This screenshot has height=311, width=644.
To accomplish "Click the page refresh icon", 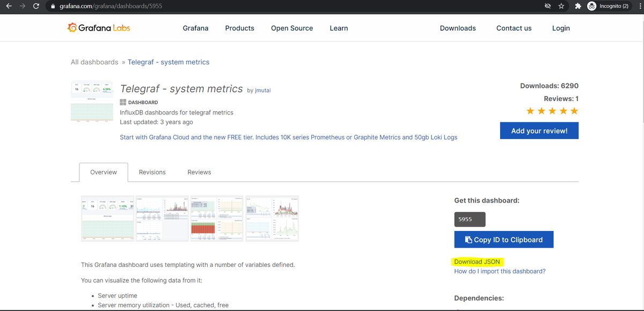I will (x=36, y=6).
